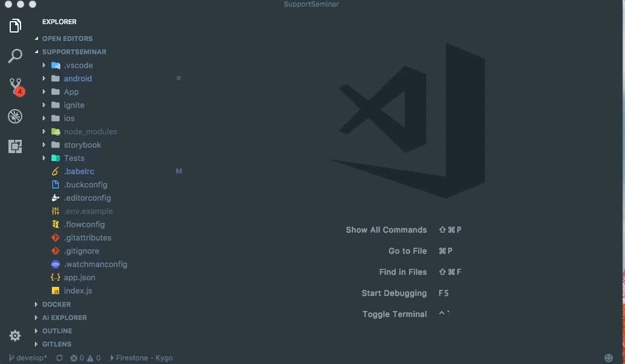Open the Explorer view in activity bar
The height and width of the screenshot is (364, 625).
(15, 26)
